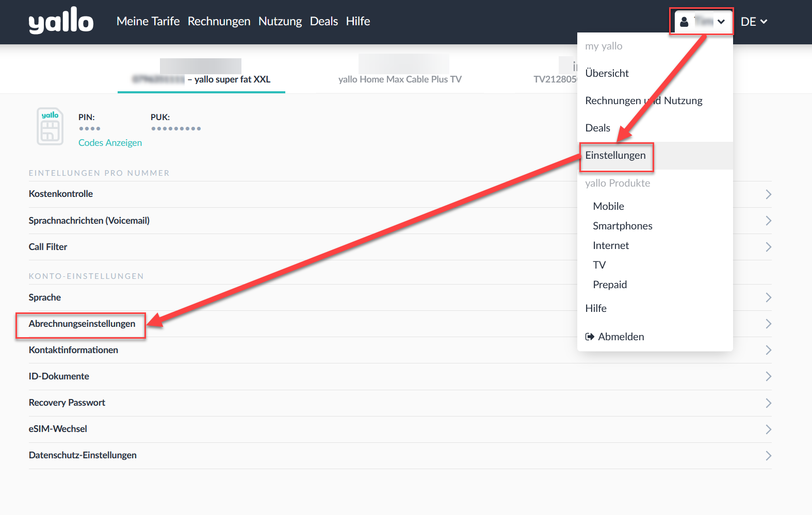Open Call Filter settings
The width and height of the screenshot is (812, 515).
click(400, 247)
